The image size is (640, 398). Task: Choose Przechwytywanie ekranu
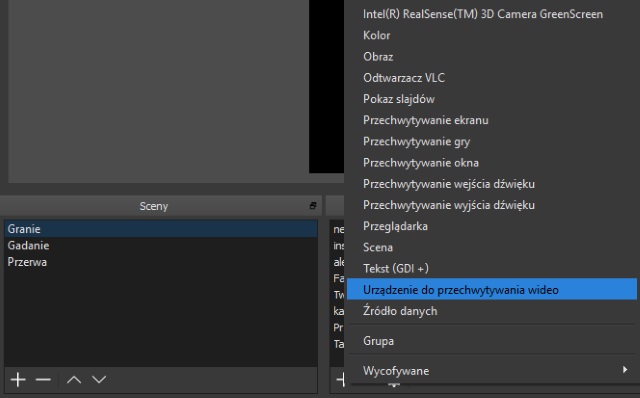pyautogui.click(x=492, y=120)
